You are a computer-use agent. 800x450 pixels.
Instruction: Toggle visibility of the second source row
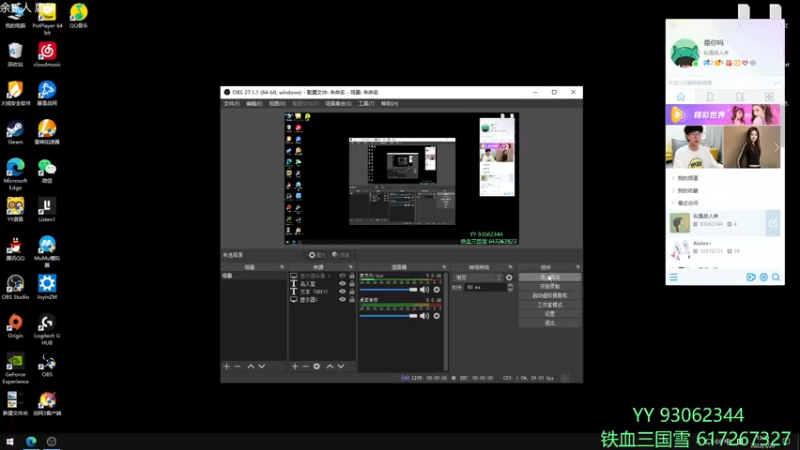tap(342, 284)
